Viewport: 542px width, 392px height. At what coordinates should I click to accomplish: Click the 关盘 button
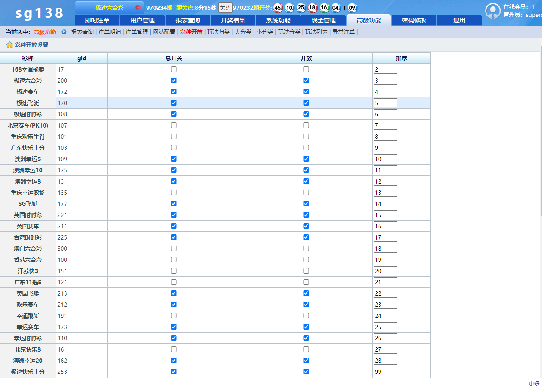click(225, 8)
